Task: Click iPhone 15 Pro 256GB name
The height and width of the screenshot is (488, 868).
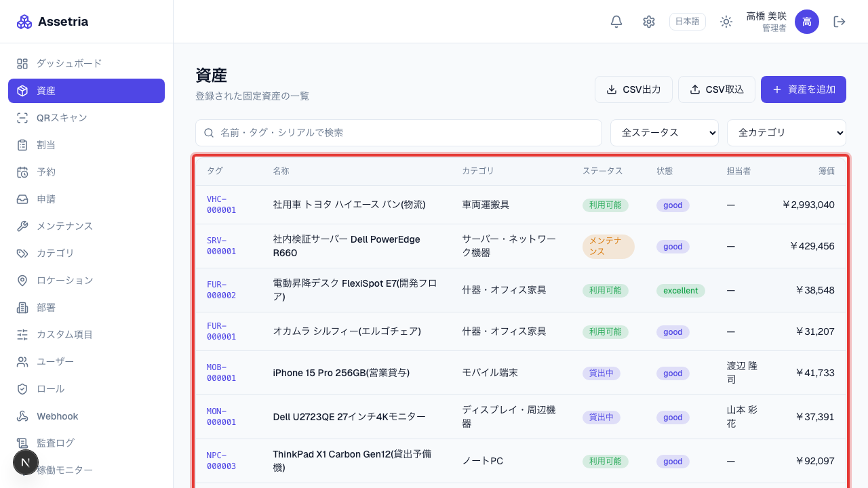Action: click(341, 373)
